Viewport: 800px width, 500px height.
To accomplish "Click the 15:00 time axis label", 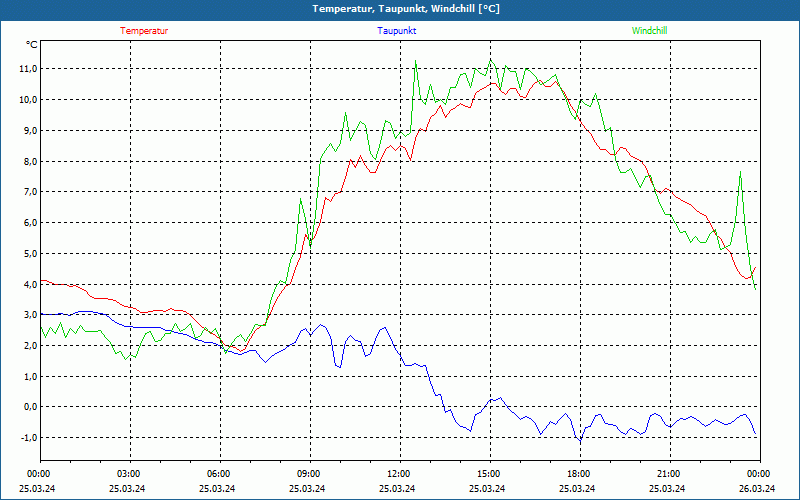I will pyautogui.click(x=488, y=474).
